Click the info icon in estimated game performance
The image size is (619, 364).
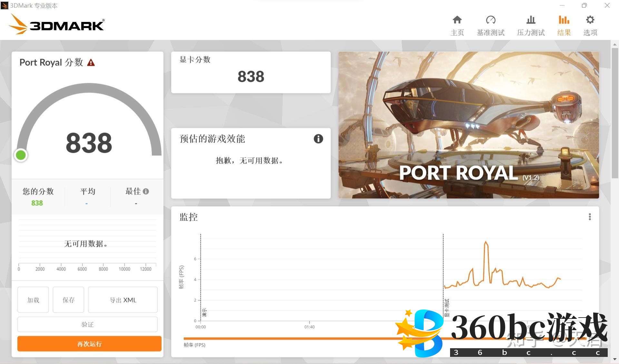coord(318,139)
